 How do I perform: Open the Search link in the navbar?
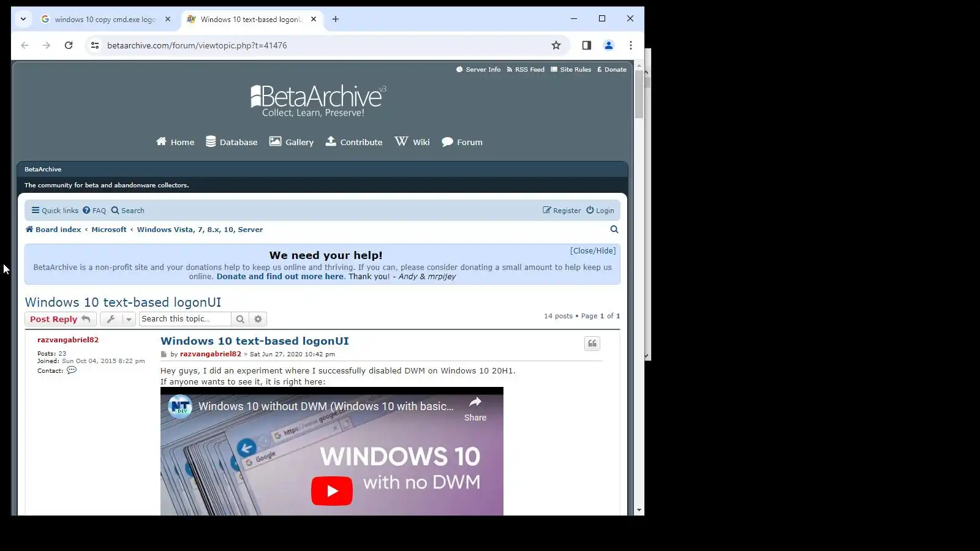point(128,211)
